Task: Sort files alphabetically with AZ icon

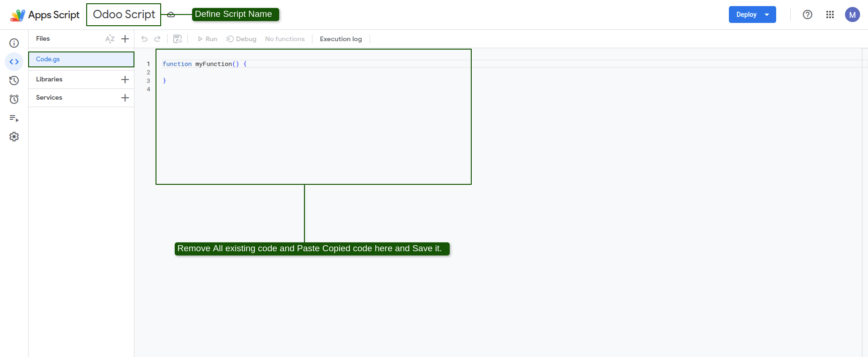Action: pyautogui.click(x=110, y=39)
